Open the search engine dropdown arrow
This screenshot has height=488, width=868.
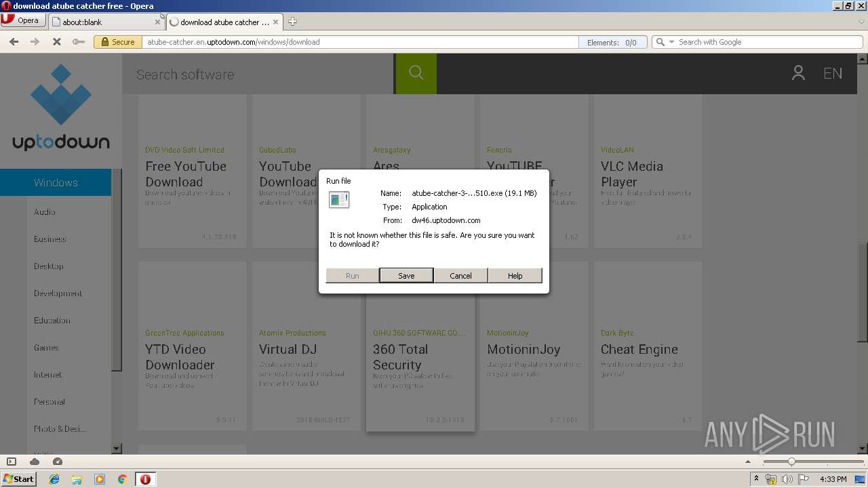click(671, 42)
